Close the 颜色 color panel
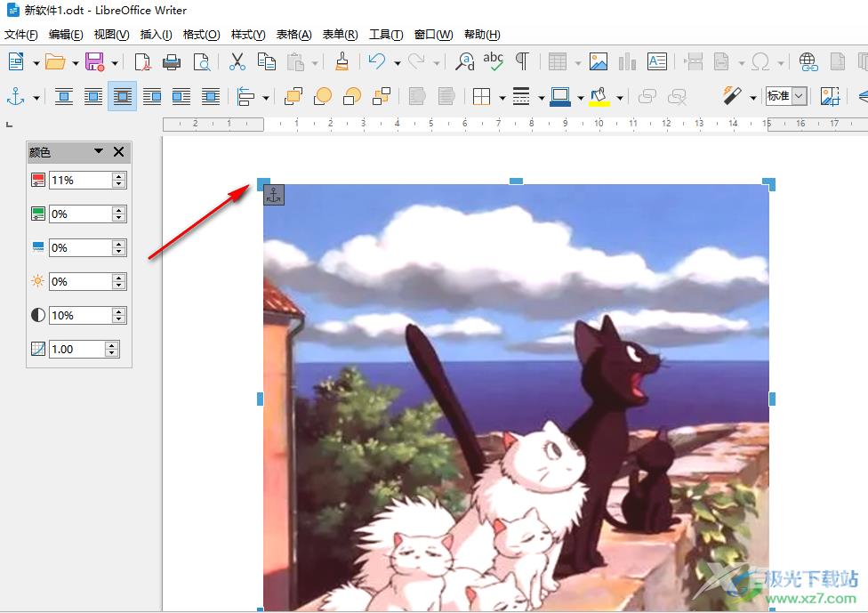The height and width of the screenshot is (613, 868). [118, 152]
